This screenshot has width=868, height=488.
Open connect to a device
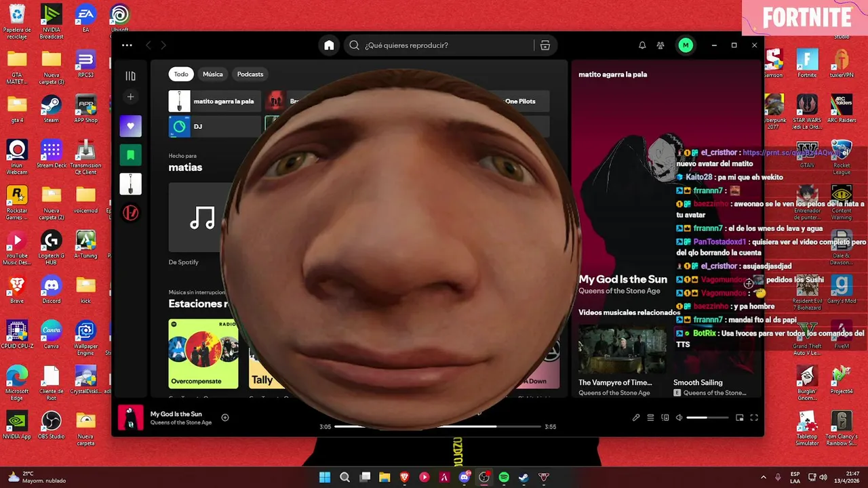click(665, 418)
